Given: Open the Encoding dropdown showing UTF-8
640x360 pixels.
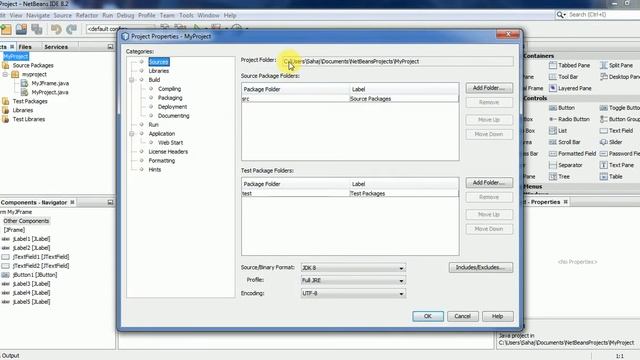Looking at the screenshot, I should pyautogui.click(x=353, y=293).
